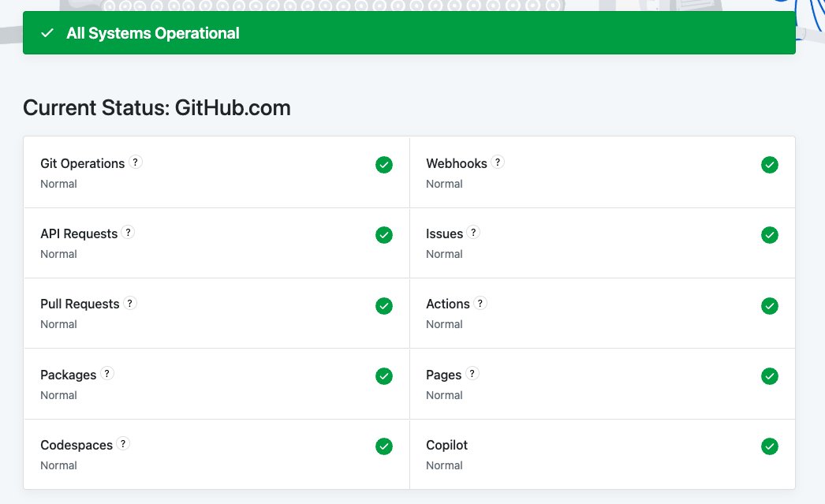
Task: Click the All Systems Operational banner text
Action: tap(152, 33)
